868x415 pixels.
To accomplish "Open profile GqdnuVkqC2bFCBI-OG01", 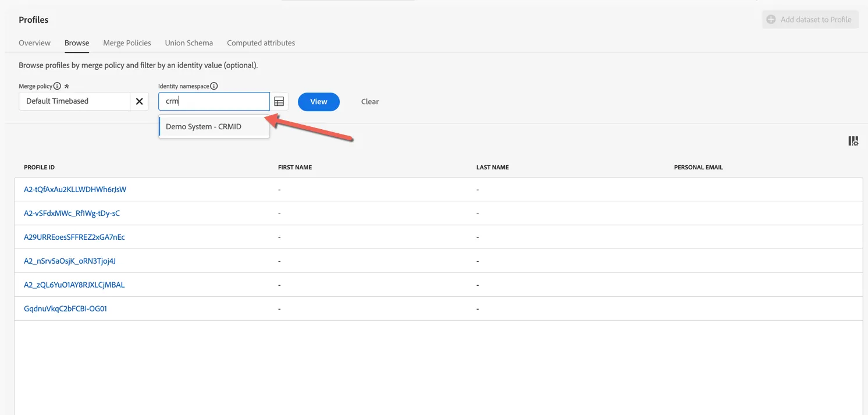I will [x=65, y=308].
